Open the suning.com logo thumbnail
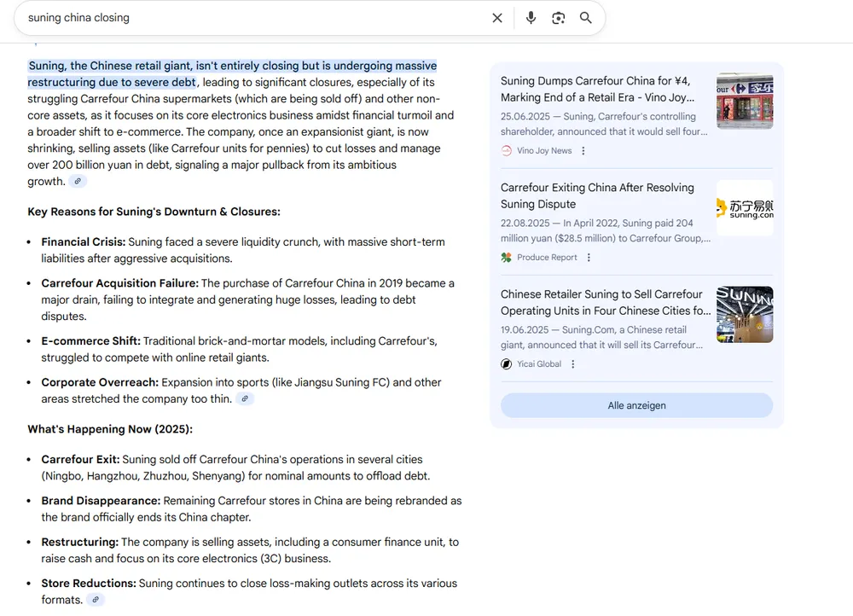The image size is (853, 616). click(745, 208)
